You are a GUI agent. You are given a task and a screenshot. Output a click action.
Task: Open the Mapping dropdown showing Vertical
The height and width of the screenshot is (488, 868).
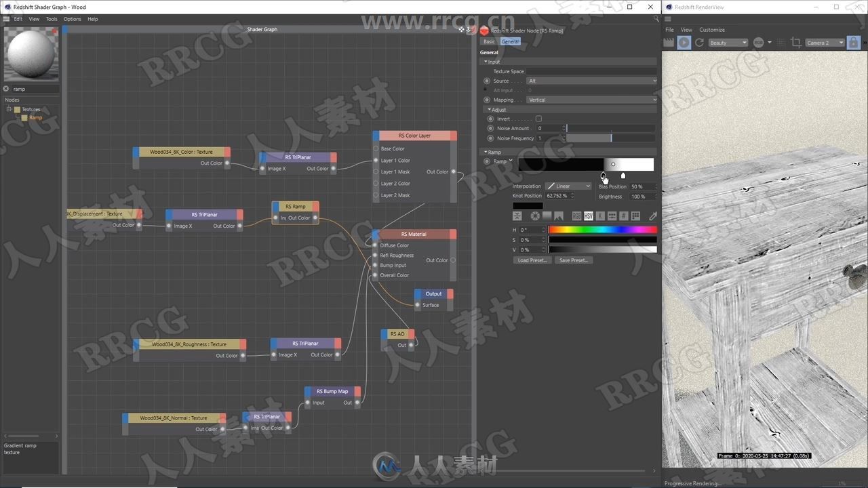point(592,100)
